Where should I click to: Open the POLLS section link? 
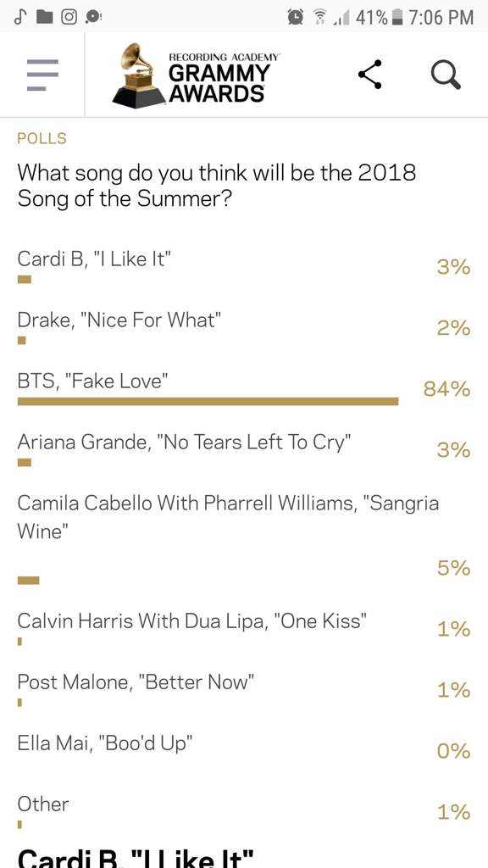(x=42, y=138)
